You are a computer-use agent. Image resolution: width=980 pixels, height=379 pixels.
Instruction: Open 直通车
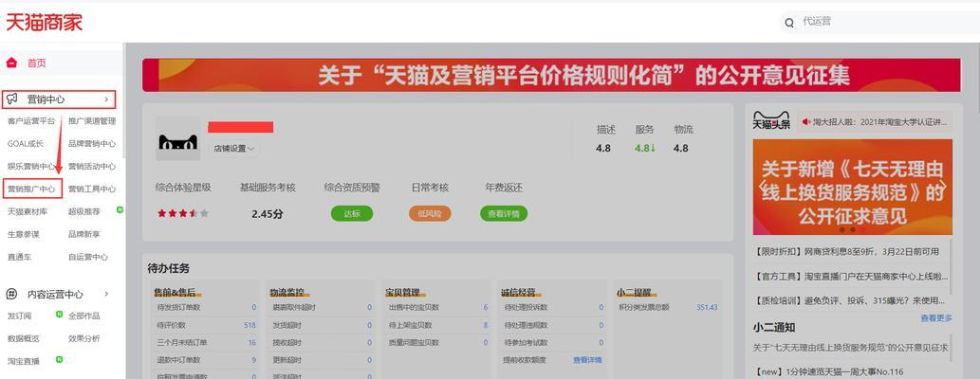19,257
